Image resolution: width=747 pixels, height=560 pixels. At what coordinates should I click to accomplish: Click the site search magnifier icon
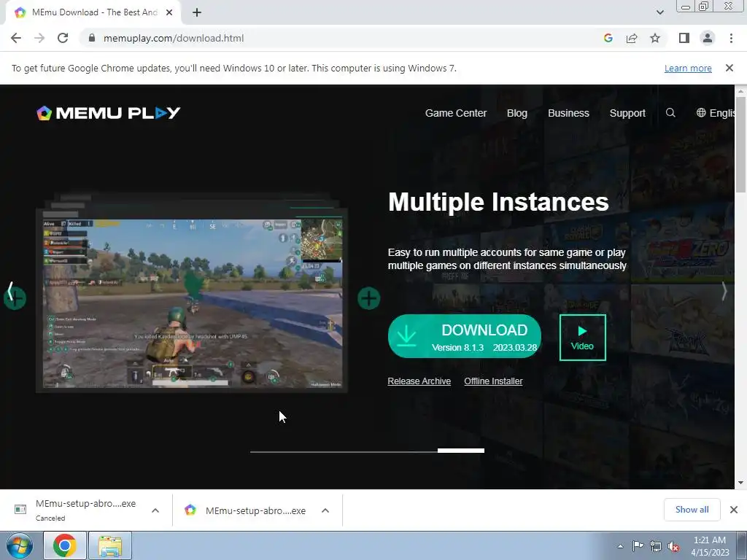pyautogui.click(x=670, y=113)
